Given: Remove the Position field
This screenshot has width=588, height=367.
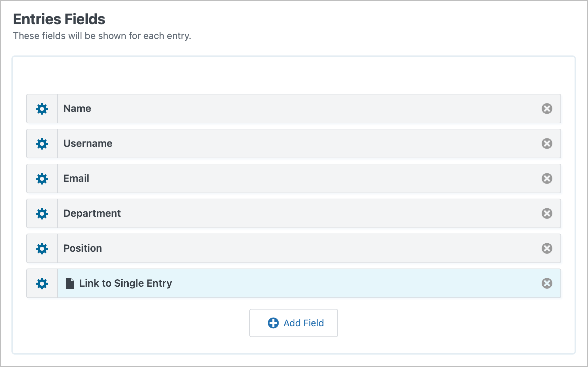Looking at the screenshot, I should [547, 248].
